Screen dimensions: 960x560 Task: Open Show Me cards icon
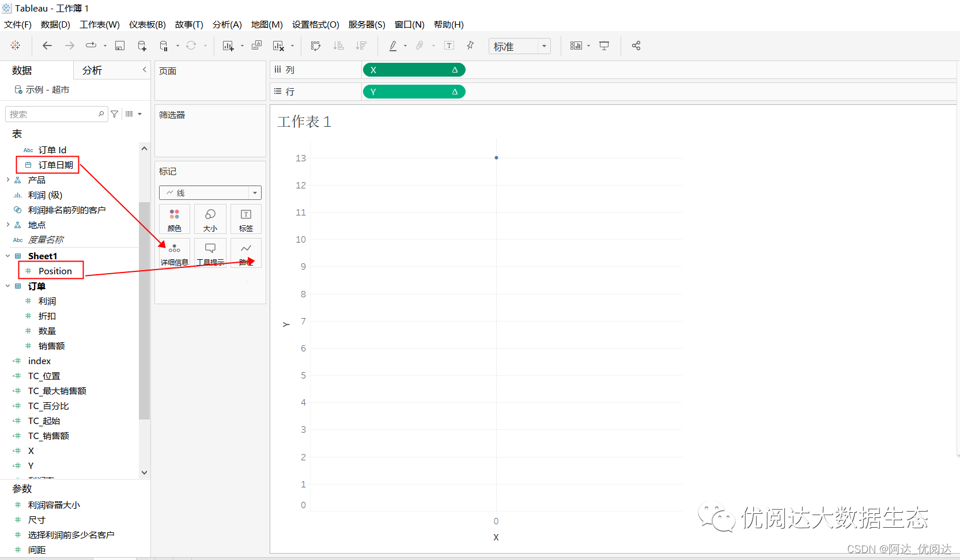click(576, 46)
